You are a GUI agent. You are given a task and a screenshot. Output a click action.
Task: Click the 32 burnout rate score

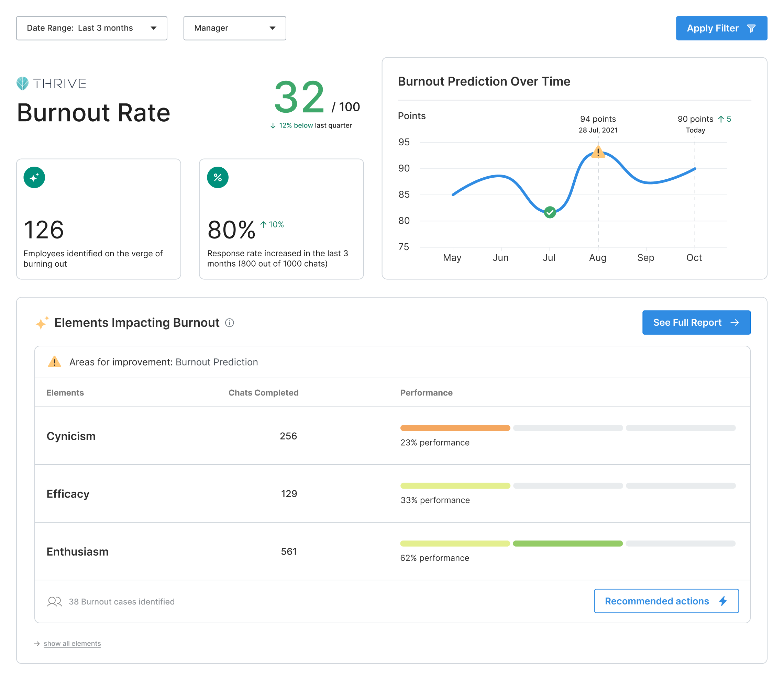299,98
